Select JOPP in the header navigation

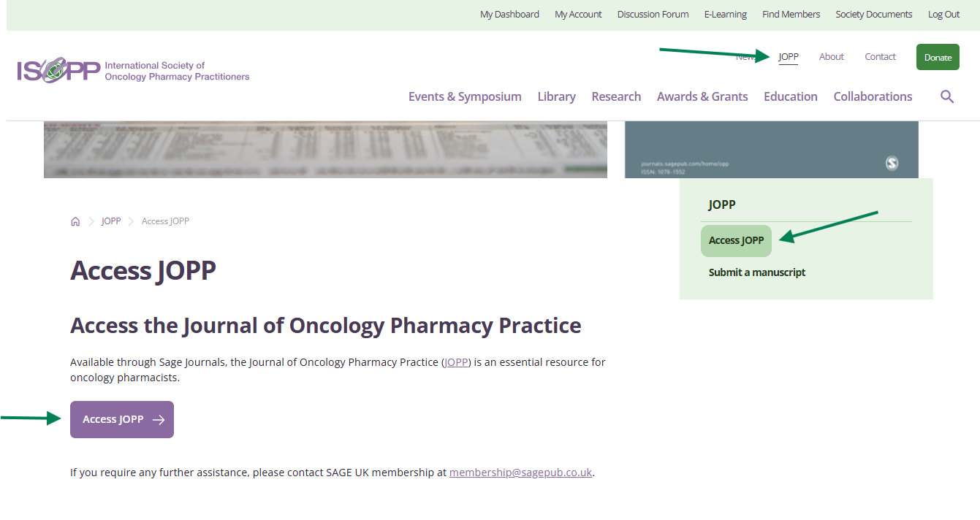789,57
